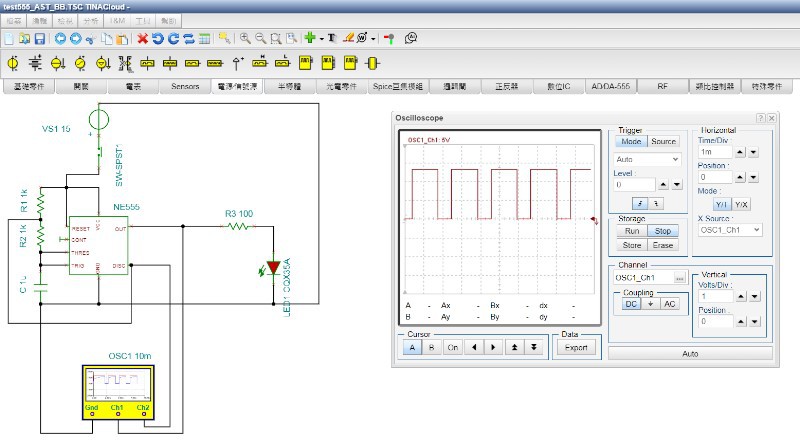The image size is (800, 440).
Task: Click the green plus add icon
Action: click(309, 38)
